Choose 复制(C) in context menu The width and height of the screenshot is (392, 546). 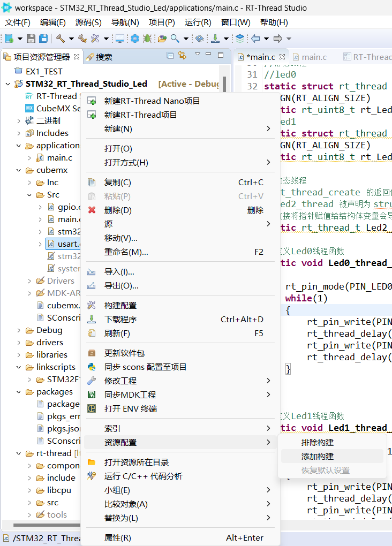point(180,183)
